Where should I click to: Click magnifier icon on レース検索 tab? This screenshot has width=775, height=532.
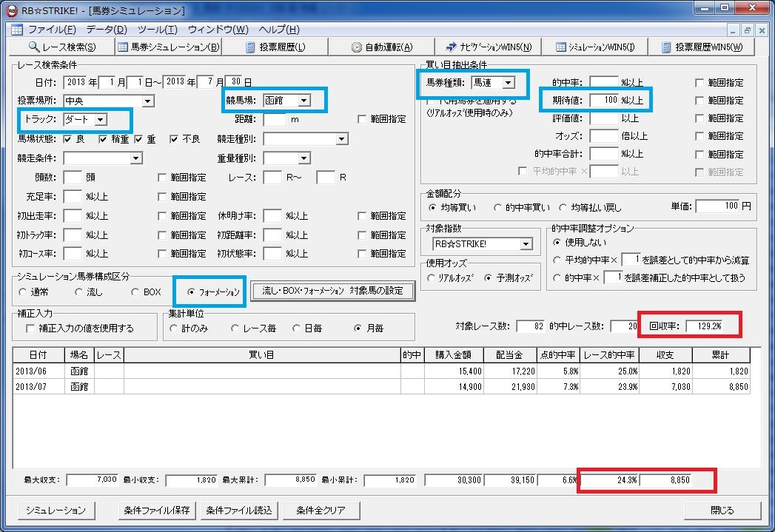(x=33, y=47)
